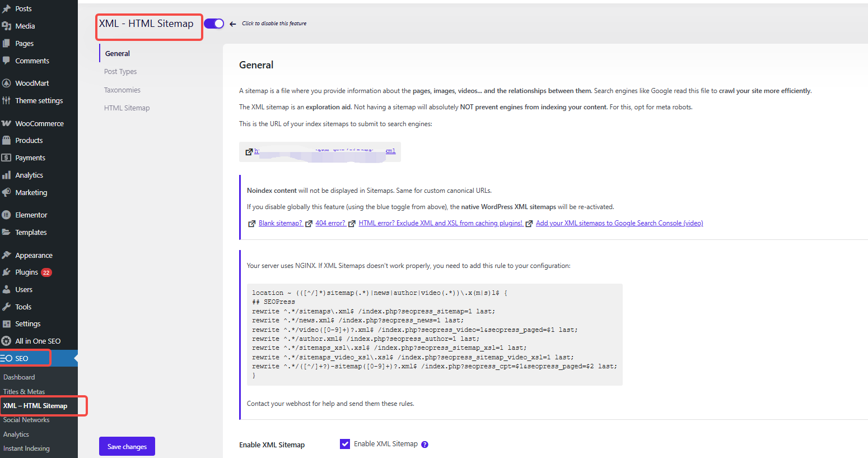Open the Taxonomies tab
This screenshot has height=458, width=868.
[122, 90]
